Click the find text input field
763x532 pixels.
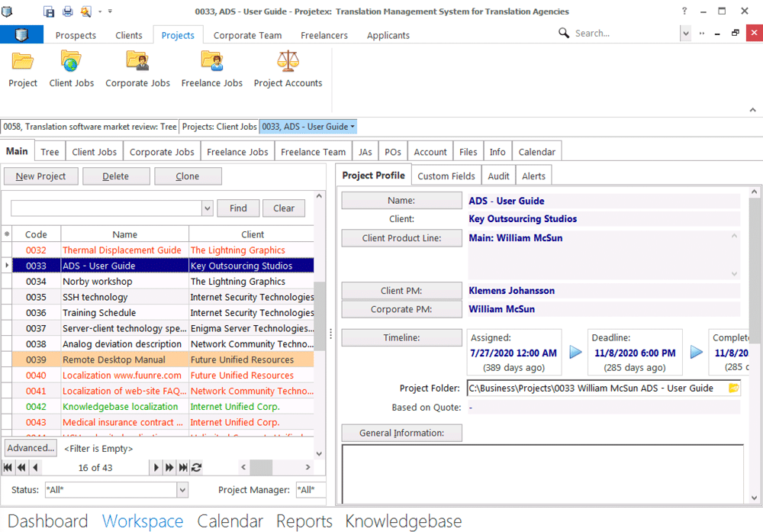point(106,208)
